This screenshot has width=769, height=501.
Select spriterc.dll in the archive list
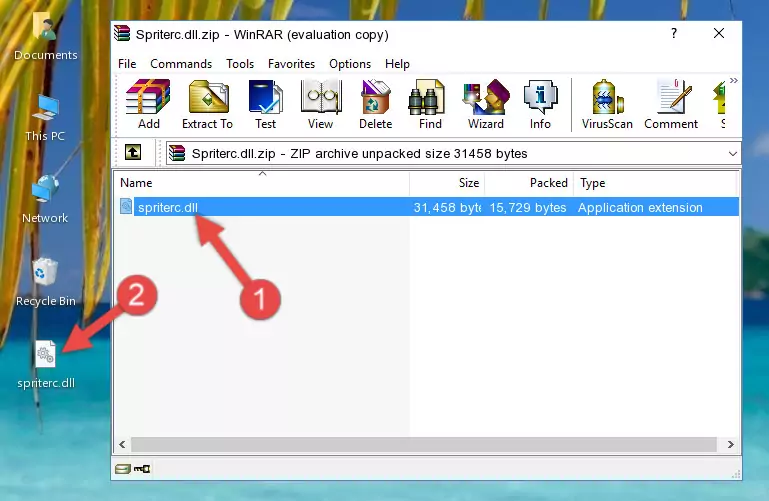[427, 207]
